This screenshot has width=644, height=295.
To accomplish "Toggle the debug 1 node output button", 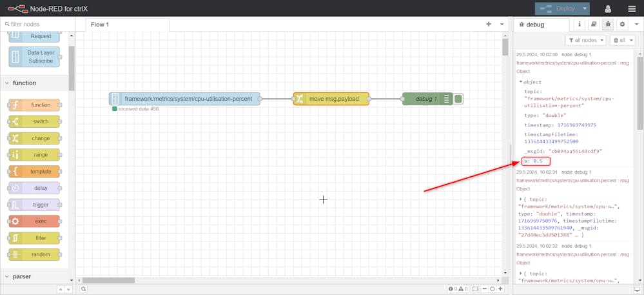I will (x=458, y=99).
